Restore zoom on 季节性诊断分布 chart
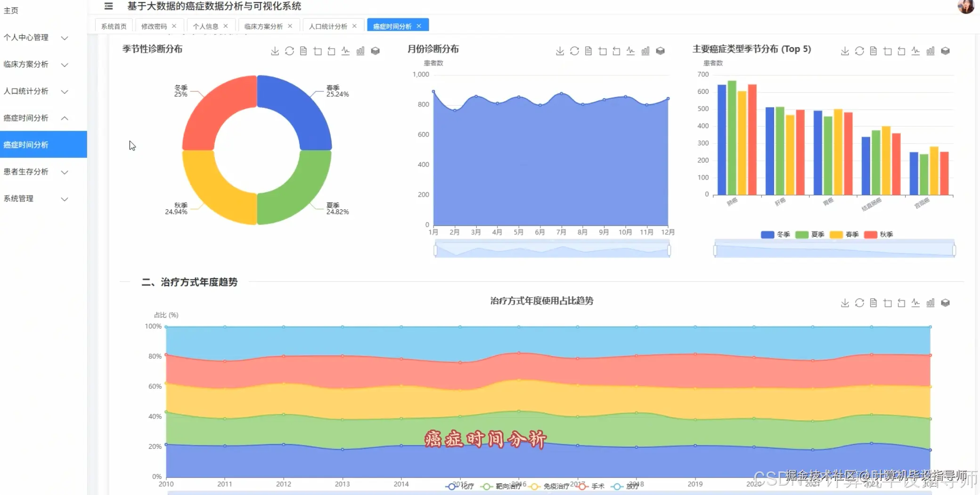 [331, 51]
